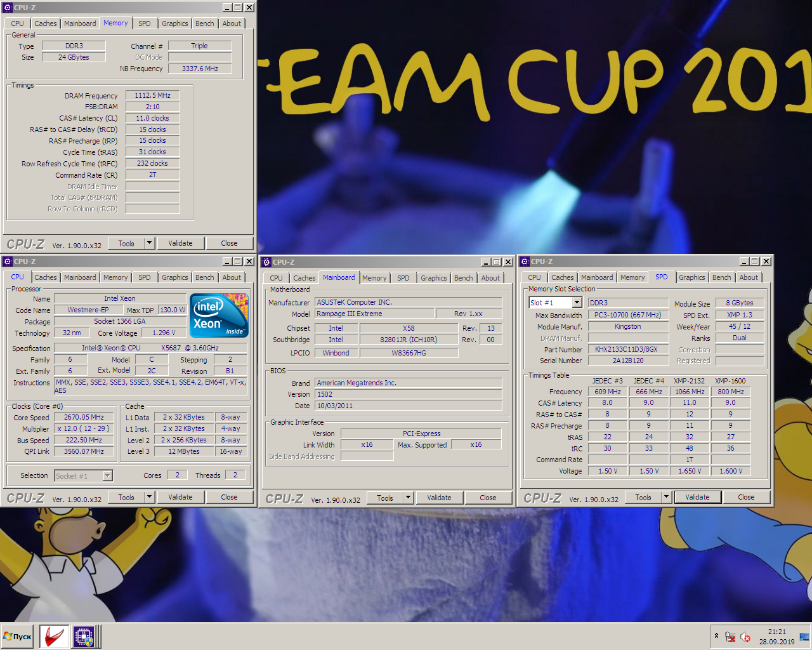
Task: Open the Bench tab in Memory window
Action: 205,23
